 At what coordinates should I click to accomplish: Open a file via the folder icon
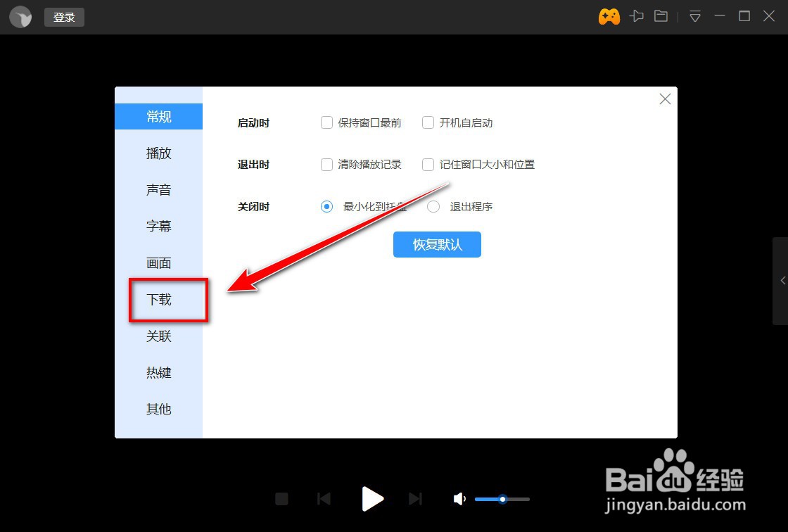click(661, 15)
